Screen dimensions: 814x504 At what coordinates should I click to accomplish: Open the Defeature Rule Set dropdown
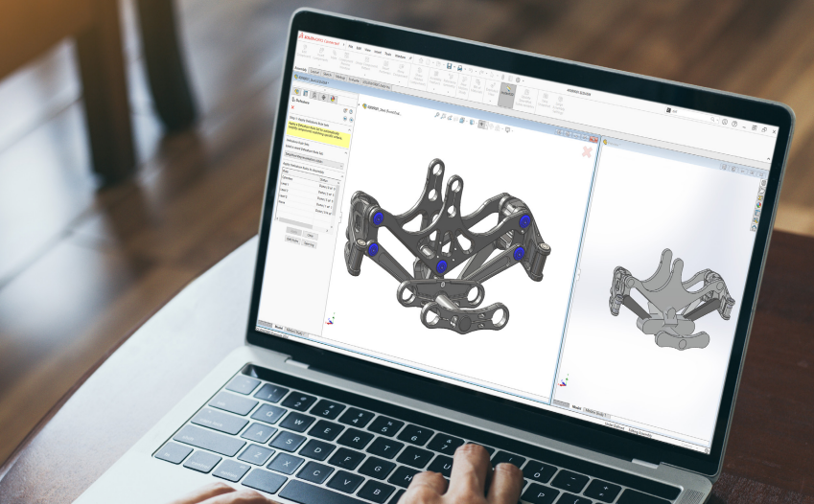point(314,160)
